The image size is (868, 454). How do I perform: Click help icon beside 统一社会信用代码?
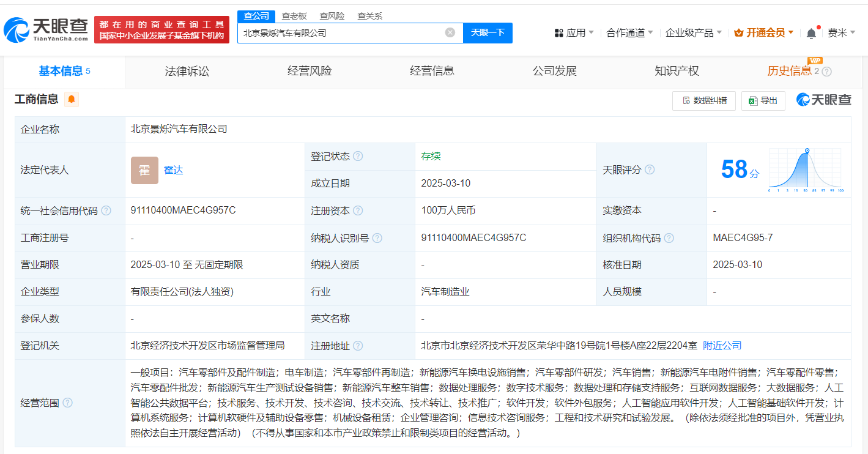(106, 211)
